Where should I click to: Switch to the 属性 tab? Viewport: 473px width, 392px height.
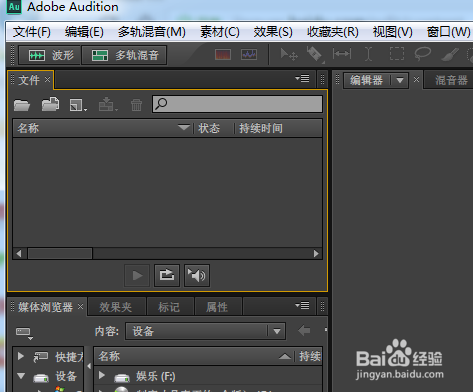[x=217, y=307]
